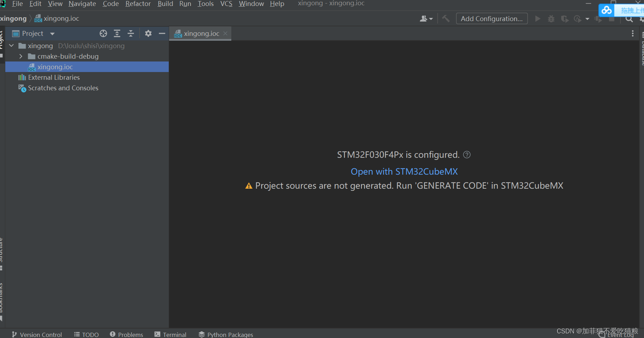Open the Problems tool window

127,334
